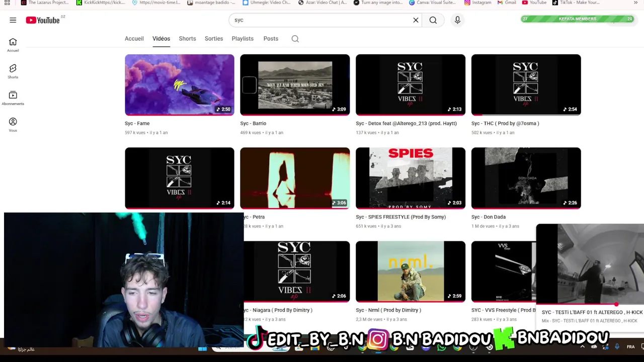Open Accueil in the left sidebar
644x362 pixels.
[13, 45]
